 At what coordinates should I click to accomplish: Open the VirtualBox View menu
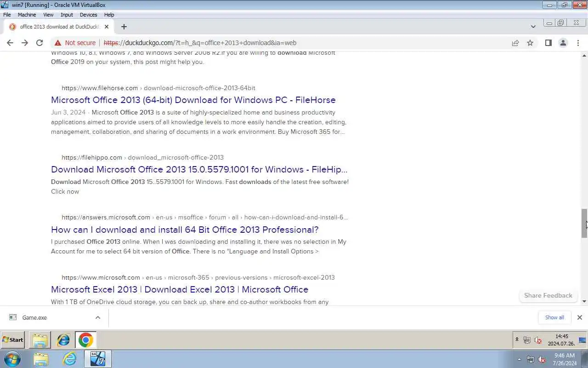[x=48, y=15]
